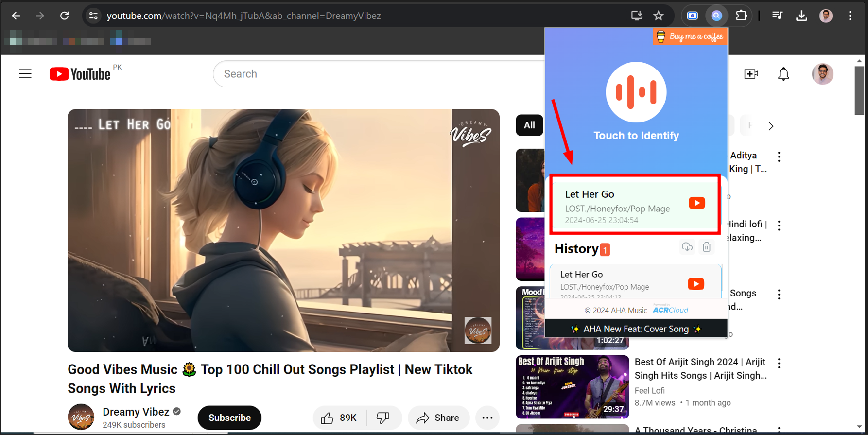The image size is (868, 435).
Task: Click the Share button
Action: point(438,418)
